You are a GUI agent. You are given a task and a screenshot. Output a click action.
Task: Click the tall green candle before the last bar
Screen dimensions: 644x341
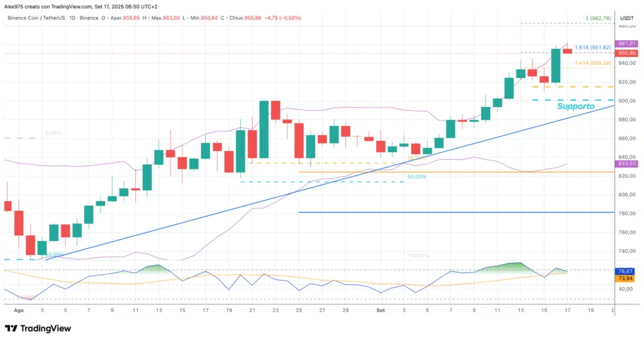556,65
